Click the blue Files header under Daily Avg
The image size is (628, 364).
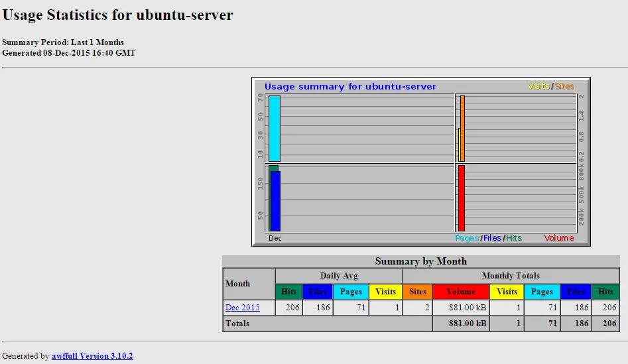point(318,292)
